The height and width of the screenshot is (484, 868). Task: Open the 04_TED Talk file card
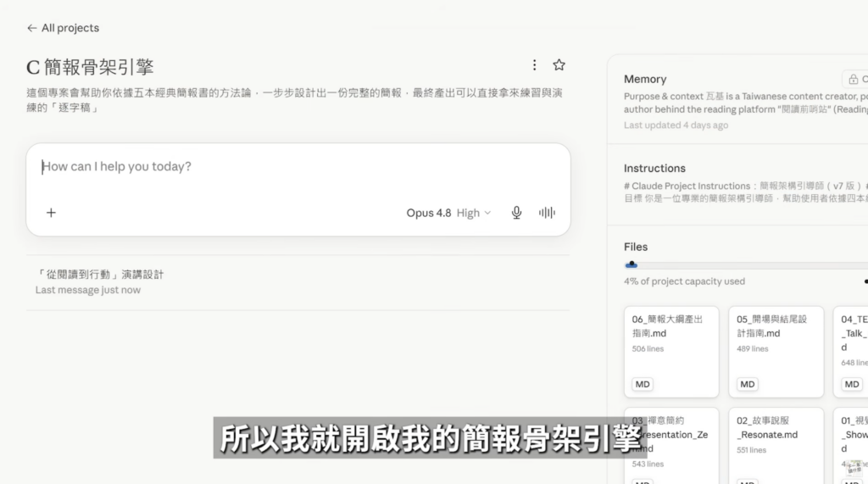point(851,352)
